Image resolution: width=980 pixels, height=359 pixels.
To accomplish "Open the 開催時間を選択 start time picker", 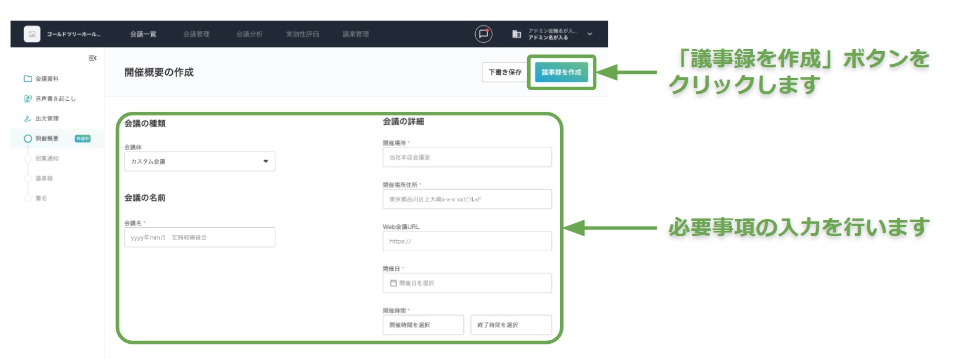I will [422, 325].
